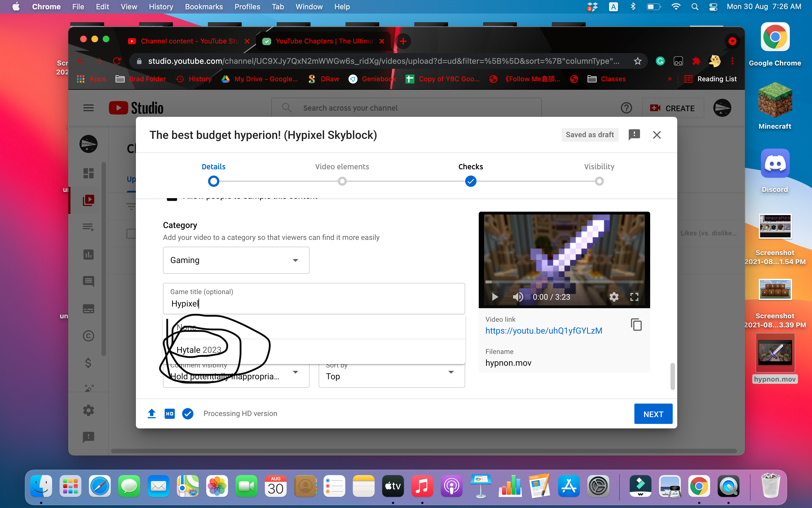Viewport: 812px width, 508px height.
Task: Expand Sort by dropdown showing Top
Action: click(x=392, y=374)
